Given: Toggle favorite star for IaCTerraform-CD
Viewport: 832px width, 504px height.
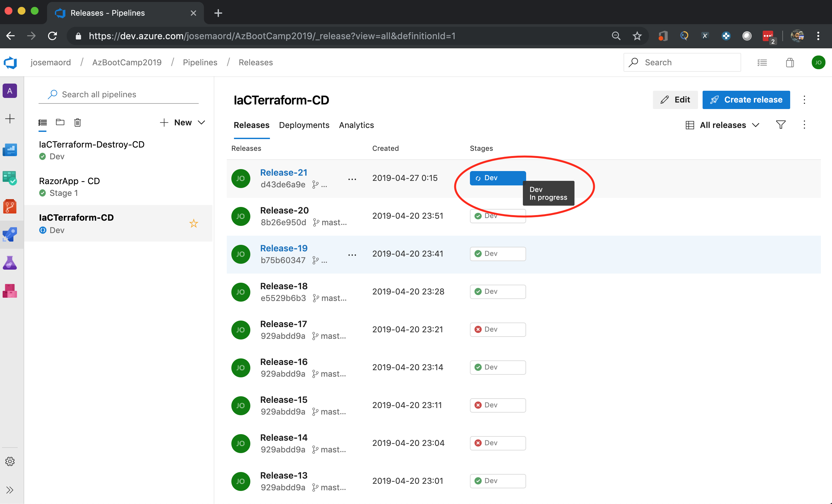Looking at the screenshot, I should click(x=193, y=223).
